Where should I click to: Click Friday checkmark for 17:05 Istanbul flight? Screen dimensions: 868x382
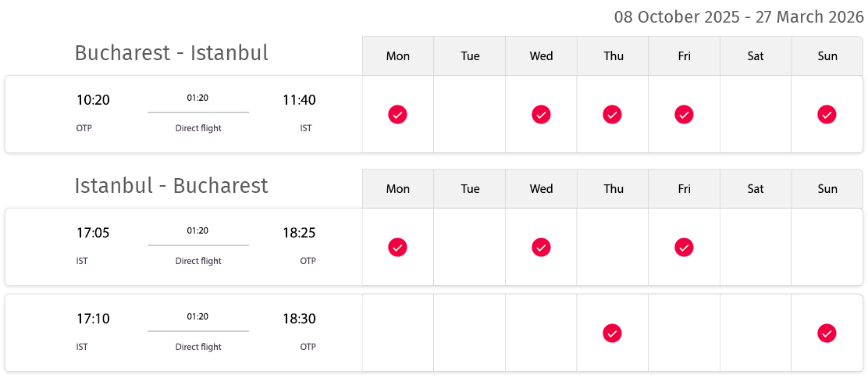(684, 247)
